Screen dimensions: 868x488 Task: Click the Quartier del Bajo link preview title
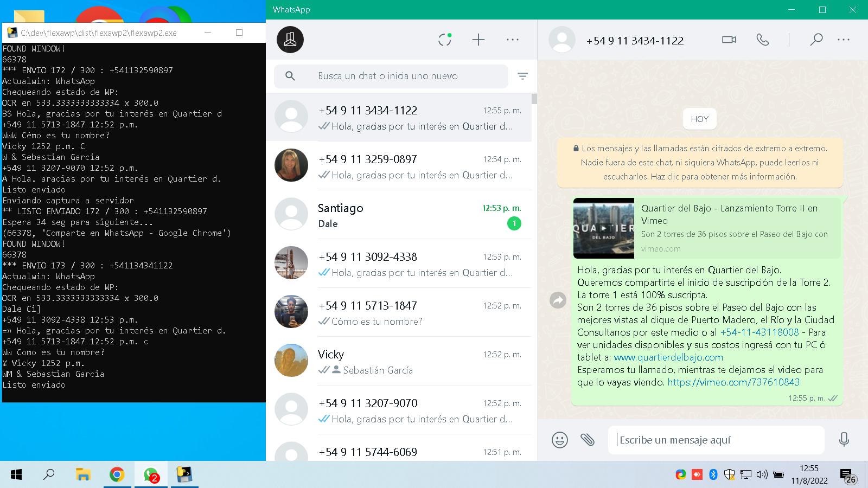click(x=729, y=214)
